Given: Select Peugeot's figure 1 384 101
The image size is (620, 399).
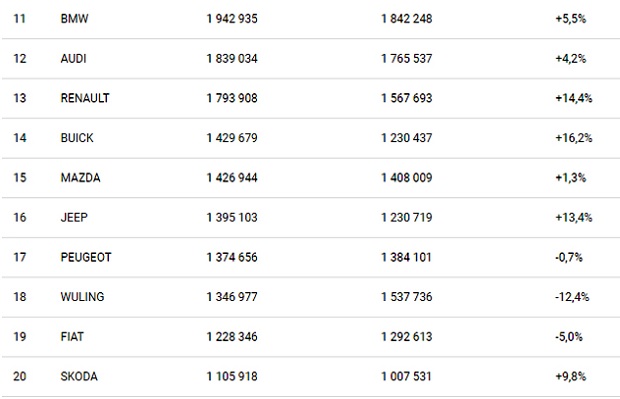Looking at the screenshot, I should pyautogui.click(x=406, y=257).
